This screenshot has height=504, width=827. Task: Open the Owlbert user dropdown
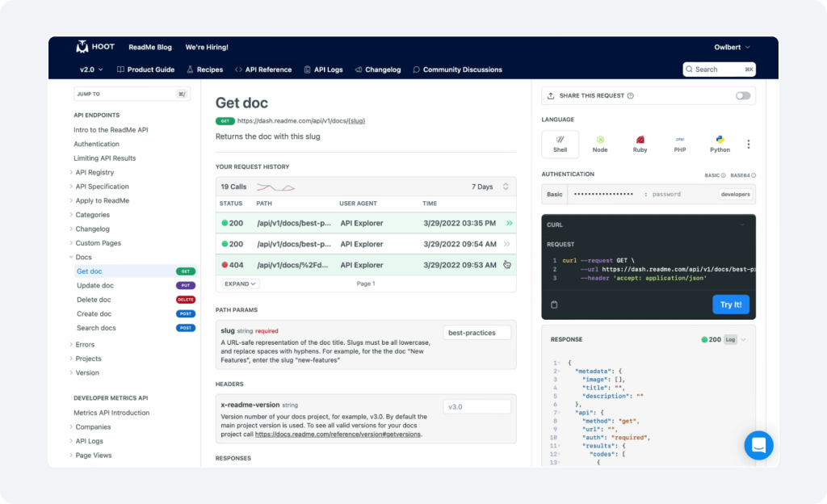[732, 47]
